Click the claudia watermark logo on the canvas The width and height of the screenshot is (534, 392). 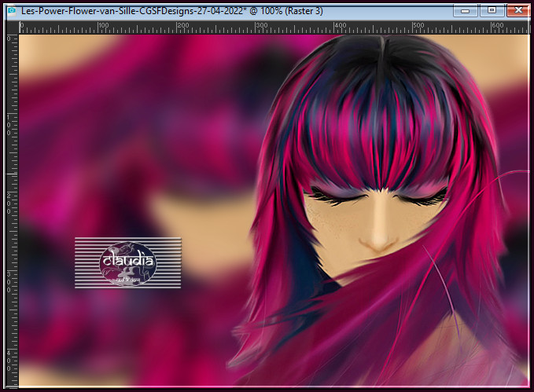point(127,263)
